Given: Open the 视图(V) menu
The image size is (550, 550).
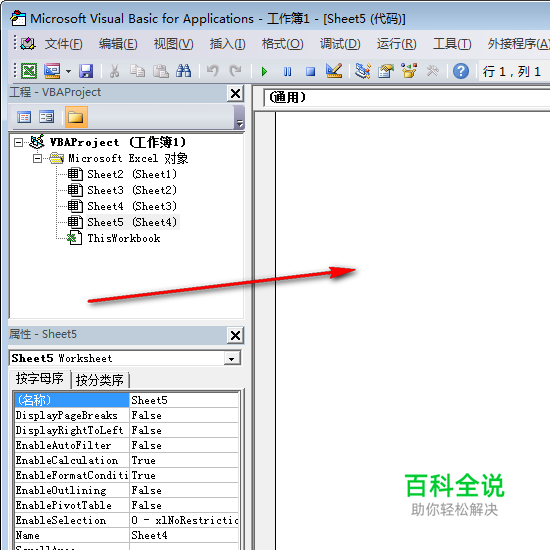Looking at the screenshot, I should click(x=173, y=44).
